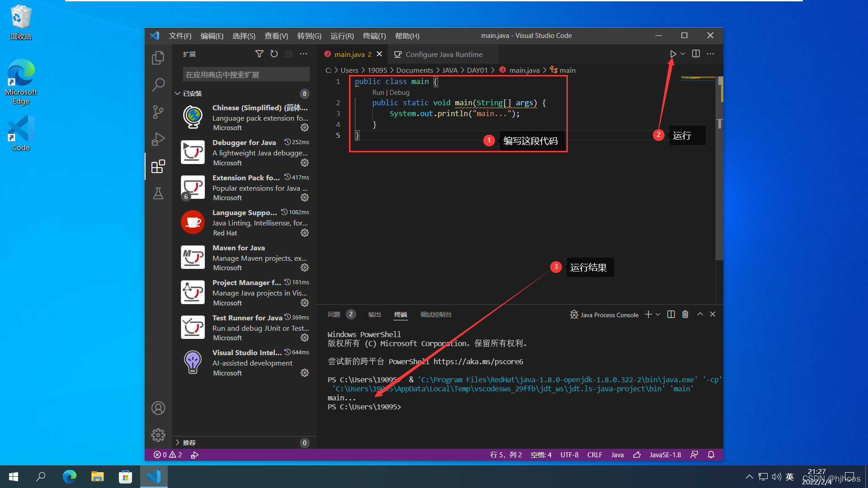This screenshot has height=488, width=868.
Task: Maximize terminal panel with up chevron
Action: pyautogui.click(x=700, y=314)
